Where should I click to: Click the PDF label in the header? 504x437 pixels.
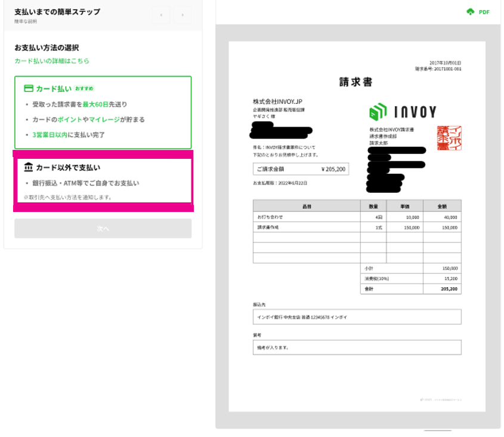pos(484,12)
